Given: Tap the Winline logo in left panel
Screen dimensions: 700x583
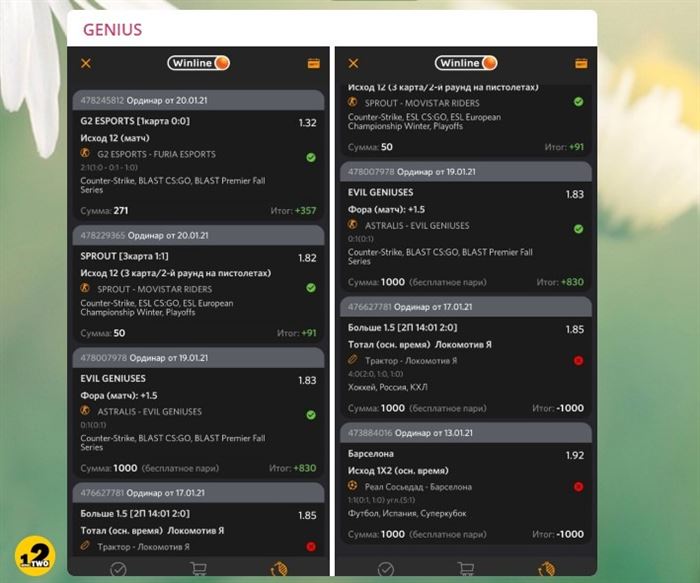Looking at the screenshot, I should pyautogui.click(x=199, y=63).
